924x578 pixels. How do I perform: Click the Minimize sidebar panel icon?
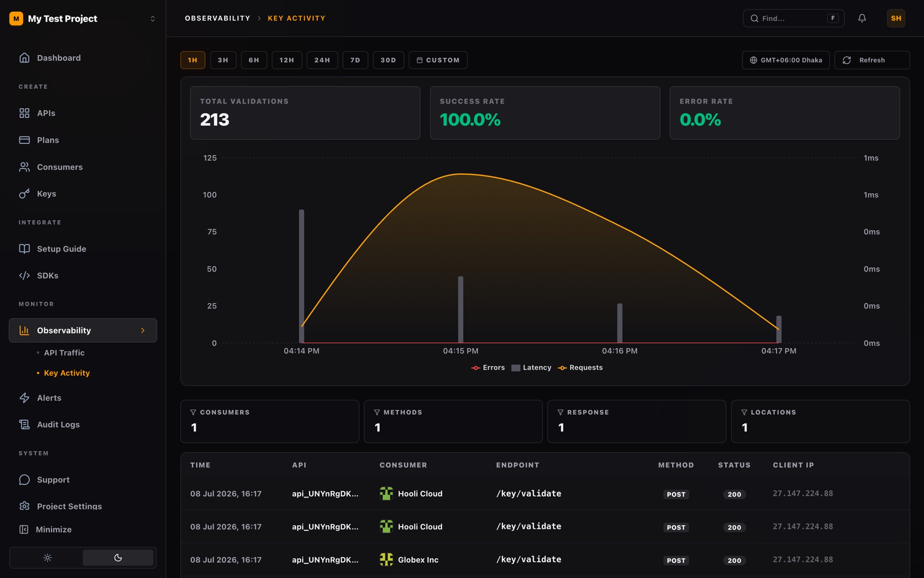coord(24,529)
